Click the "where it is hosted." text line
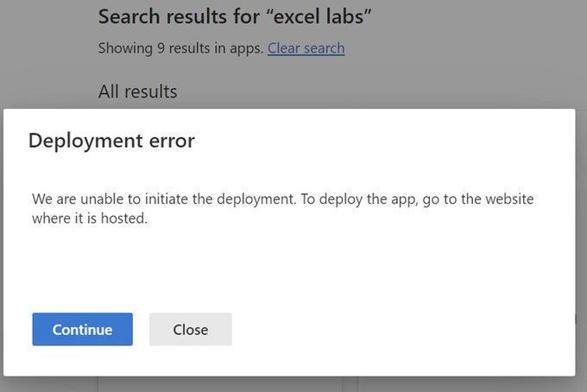Image resolution: width=587 pixels, height=392 pixels. tap(90, 218)
